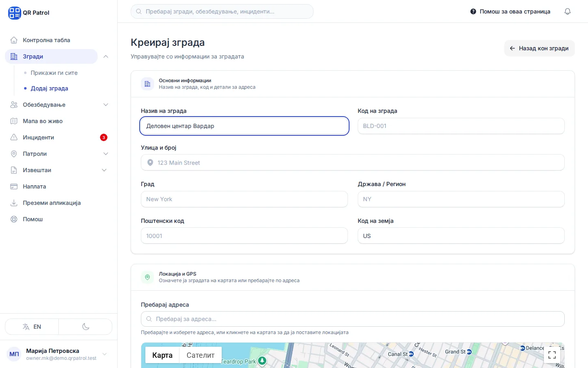Image resolution: width=588 pixels, height=368 pixels.
Task: Go to the Мапа во живо page
Action: (59, 121)
